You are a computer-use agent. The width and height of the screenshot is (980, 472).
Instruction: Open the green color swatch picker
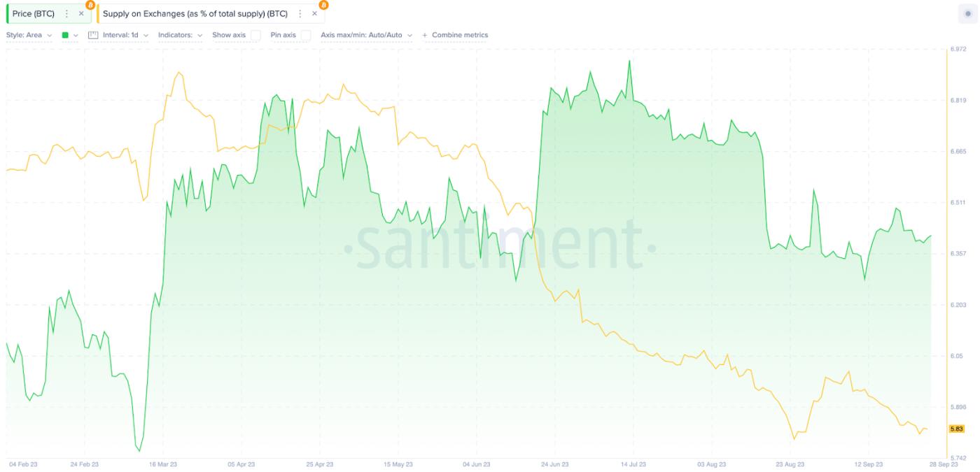pos(64,34)
